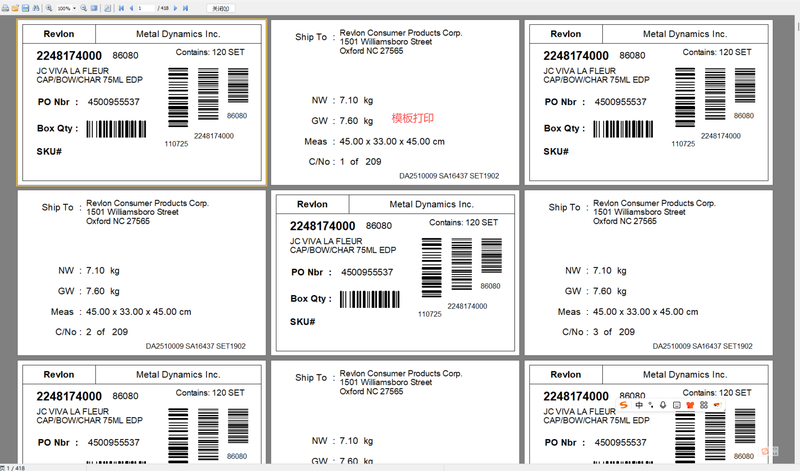Save the report with the floppy disk icon
The image size is (800, 471).
coord(25,8)
